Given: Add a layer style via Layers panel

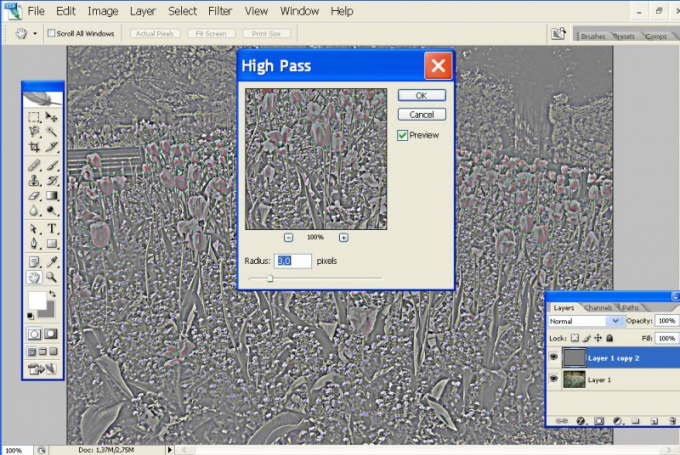Looking at the screenshot, I should coord(581,421).
